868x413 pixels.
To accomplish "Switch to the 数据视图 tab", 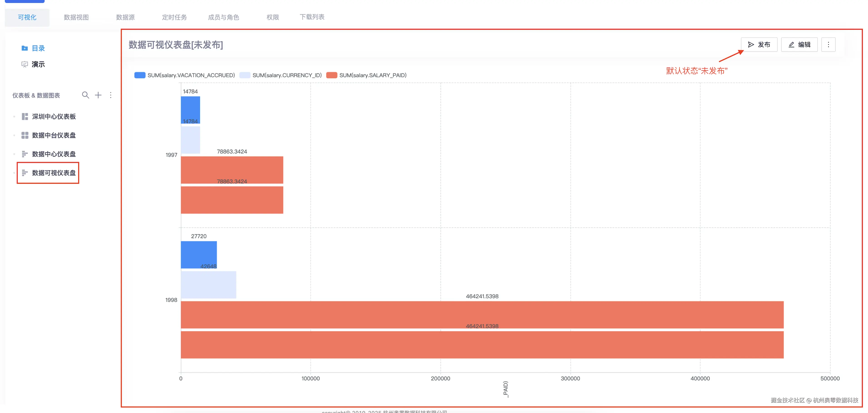I will (76, 17).
